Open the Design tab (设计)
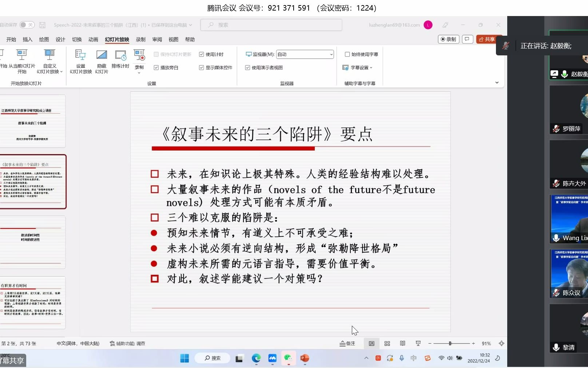Viewport: 588px width, 368px height. point(60,39)
